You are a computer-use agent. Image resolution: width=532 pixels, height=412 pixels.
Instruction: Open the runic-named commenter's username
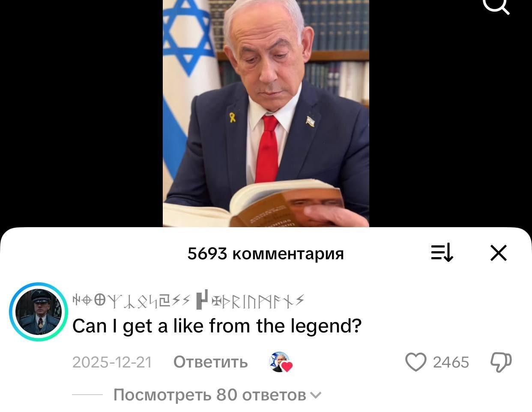(x=188, y=301)
